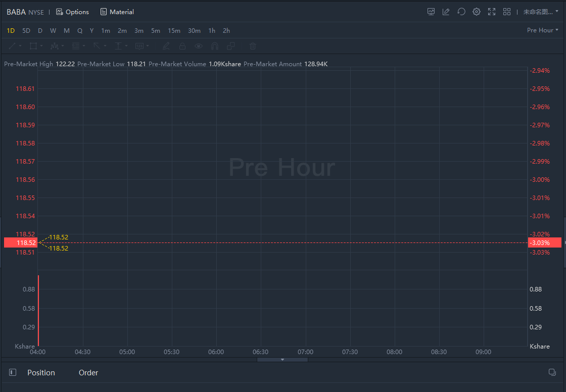Toggle the lock drawings icon
This screenshot has width=566, height=392.
tap(182, 46)
